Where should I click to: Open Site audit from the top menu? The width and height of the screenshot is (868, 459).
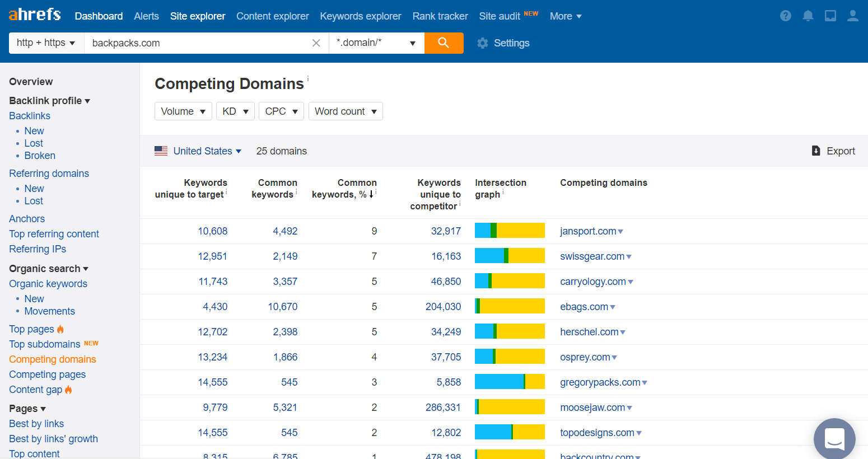click(x=500, y=16)
